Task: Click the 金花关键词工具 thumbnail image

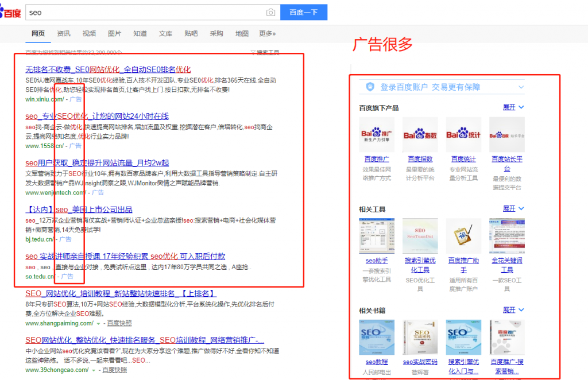Action: (x=507, y=236)
